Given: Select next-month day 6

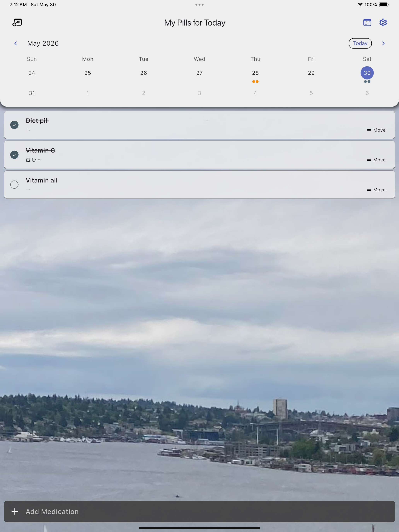Looking at the screenshot, I should pos(367,93).
